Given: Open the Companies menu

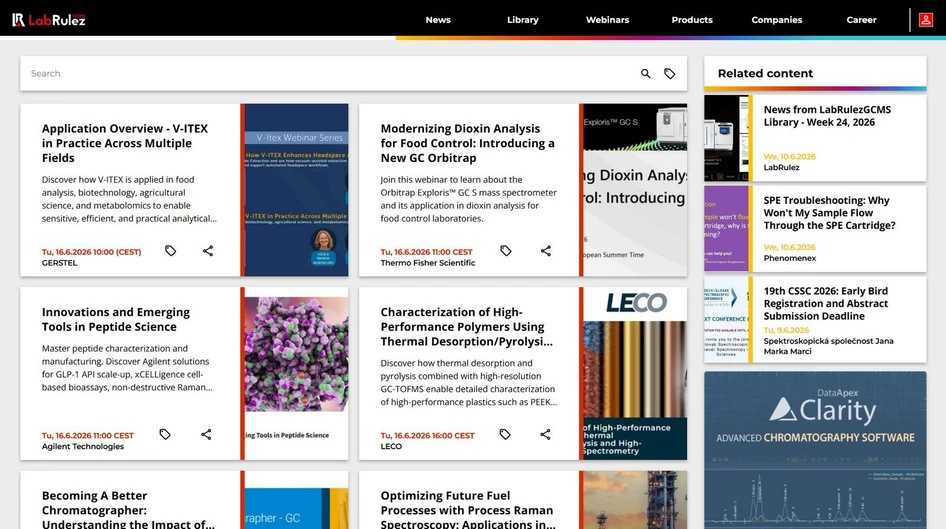Looking at the screenshot, I should point(776,20).
